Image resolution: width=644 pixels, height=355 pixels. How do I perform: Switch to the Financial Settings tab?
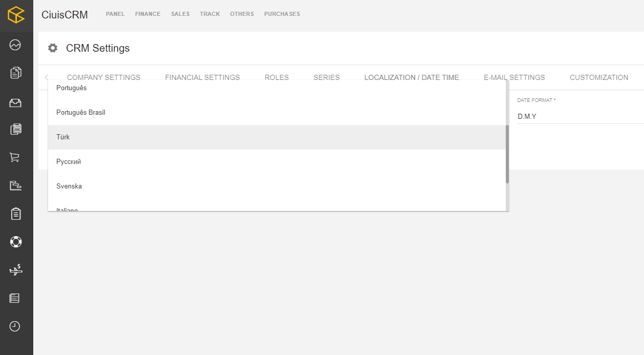coord(202,77)
